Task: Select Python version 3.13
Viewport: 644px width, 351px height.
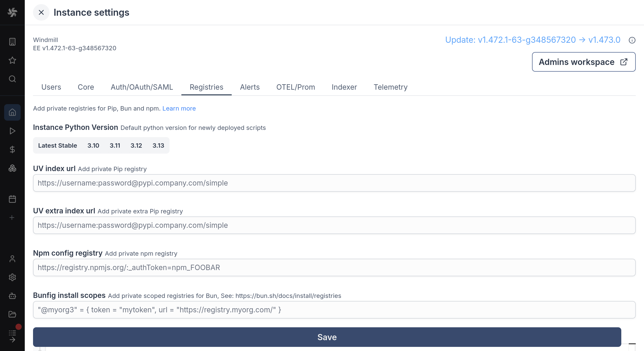Action: (x=158, y=145)
